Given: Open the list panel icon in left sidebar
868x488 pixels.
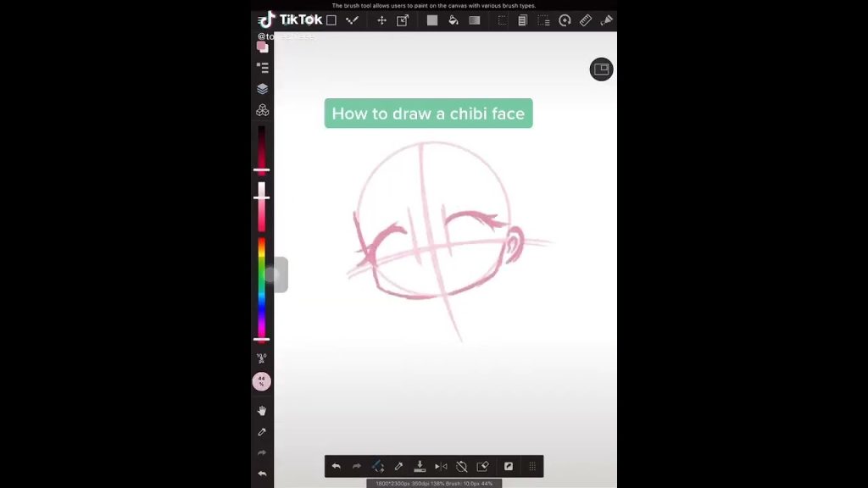Looking at the screenshot, I should pyautogui.click(x=262, y=68).
